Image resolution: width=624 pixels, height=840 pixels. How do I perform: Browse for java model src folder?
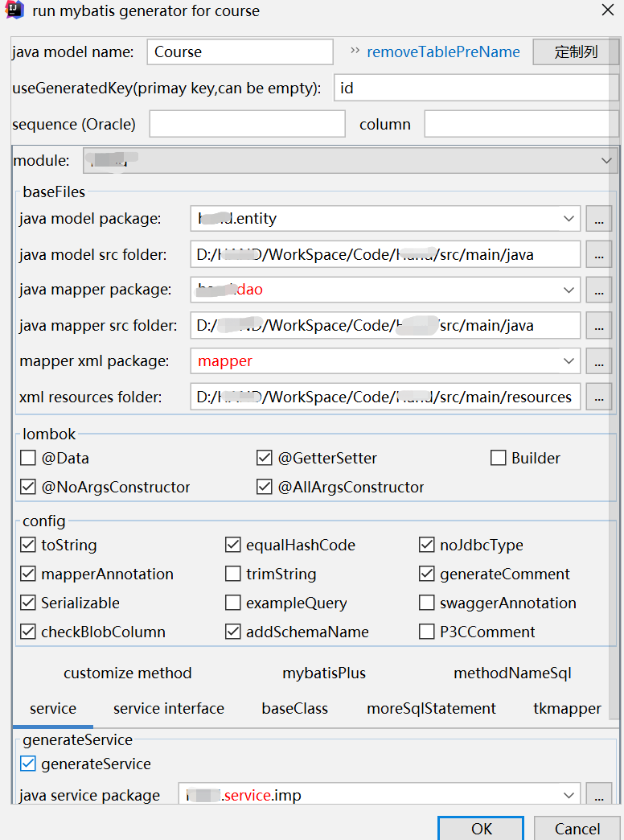[599, 254]
